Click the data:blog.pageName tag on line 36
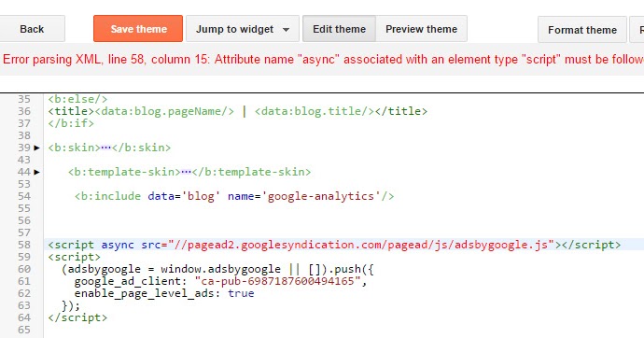The height and width of the screenshot is (338, 644). tap(164, 111)
